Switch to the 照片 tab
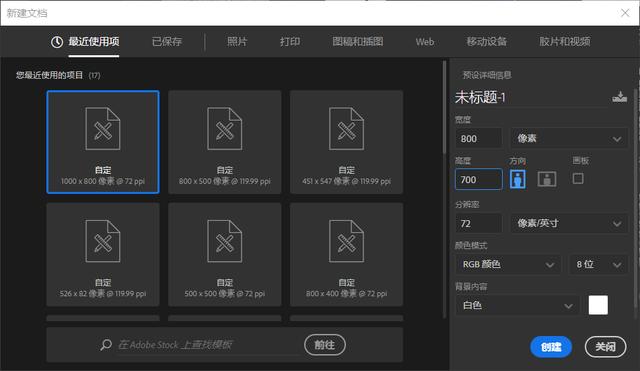 237,42
